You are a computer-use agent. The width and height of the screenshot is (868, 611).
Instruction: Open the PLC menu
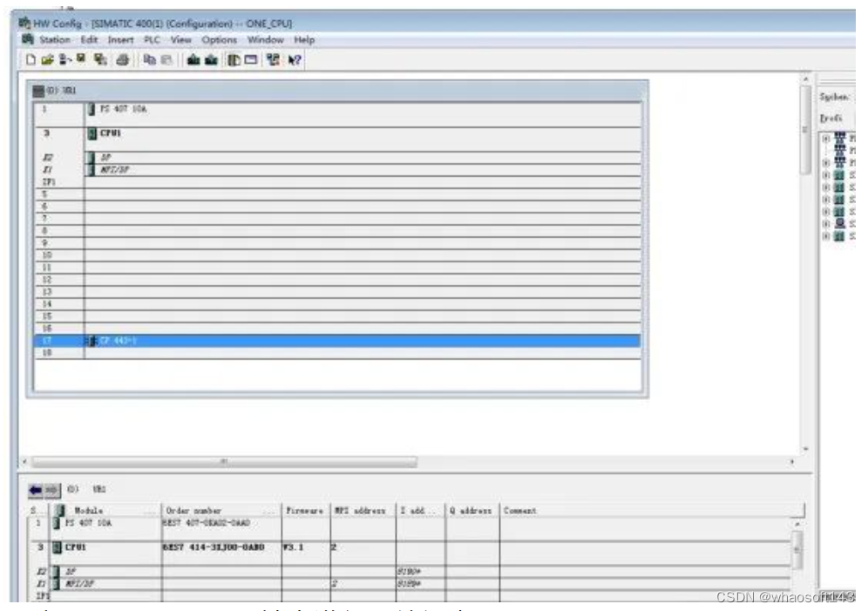click(x=152, y=40)
